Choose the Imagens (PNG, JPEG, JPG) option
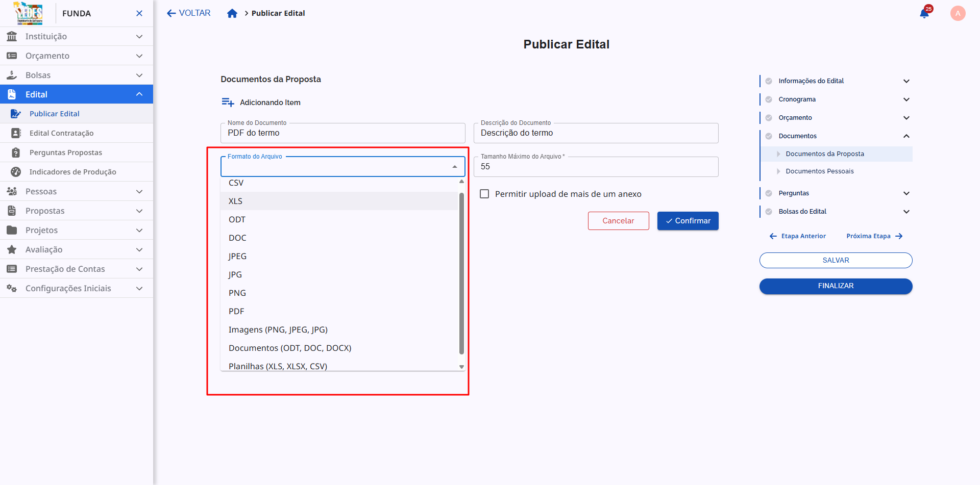The image size is (980, 485). pyautogui.click(x=278, y=329)
